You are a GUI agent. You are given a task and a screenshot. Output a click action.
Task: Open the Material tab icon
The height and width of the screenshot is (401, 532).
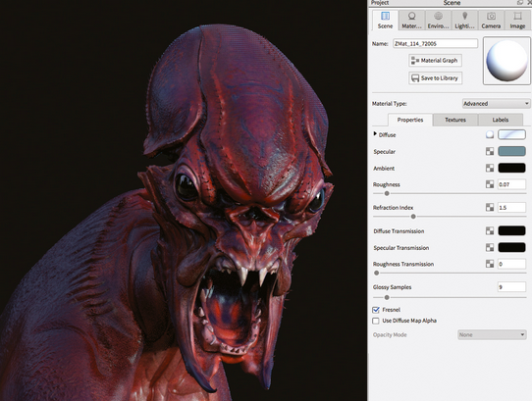point(411,20)
